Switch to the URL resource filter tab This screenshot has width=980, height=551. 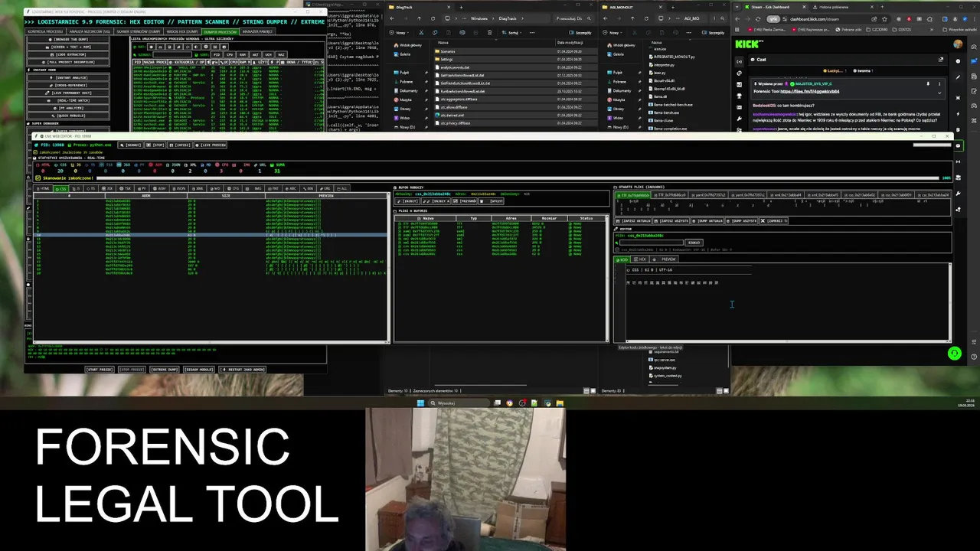325,188
